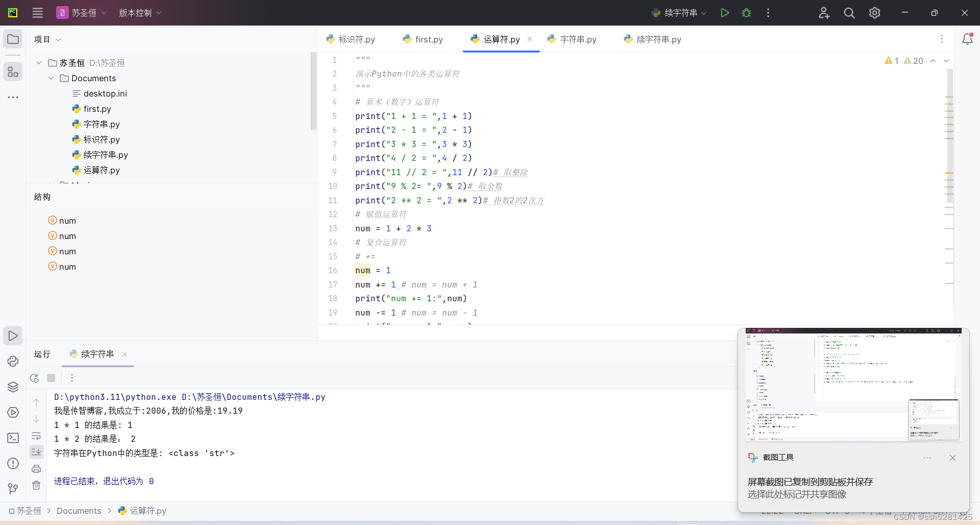Open the Problems tool window
980x525 pixels.
13,464
